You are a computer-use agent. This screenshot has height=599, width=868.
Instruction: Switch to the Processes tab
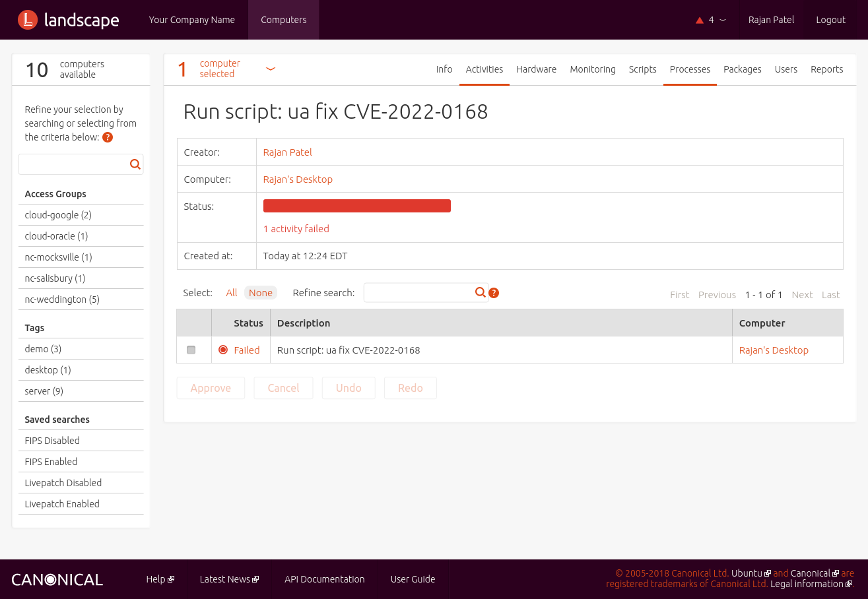pyautogui.click(x=690, y=69)
